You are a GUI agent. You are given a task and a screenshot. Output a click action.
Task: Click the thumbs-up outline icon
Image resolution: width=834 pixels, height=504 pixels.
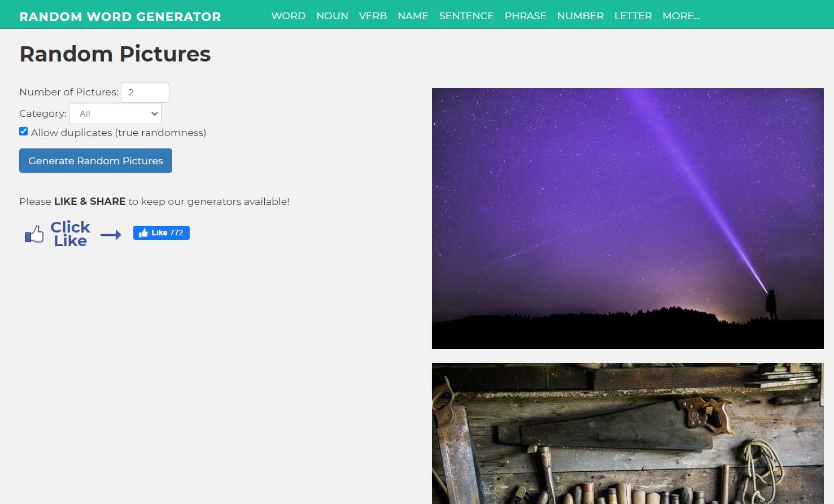(34, 234)
